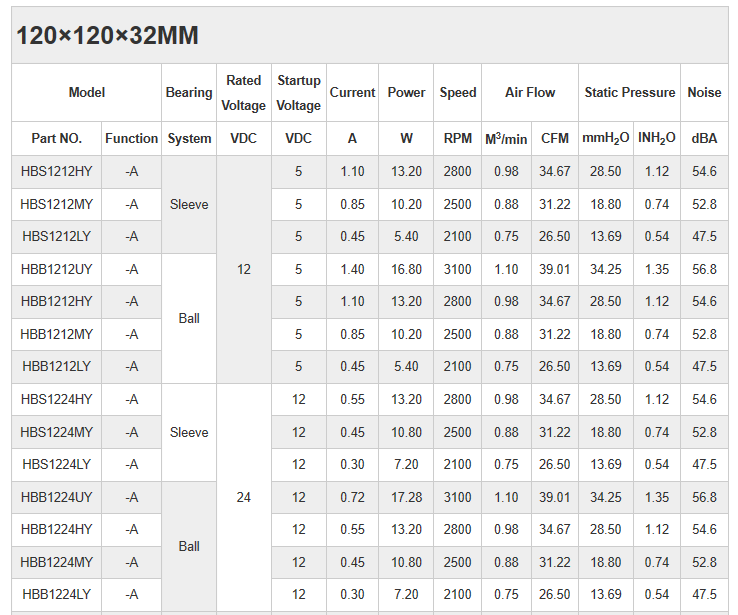Click the Startup Voltage header cell
The height and width of the screenshot is (615, 738).
(x=298, y=92)
